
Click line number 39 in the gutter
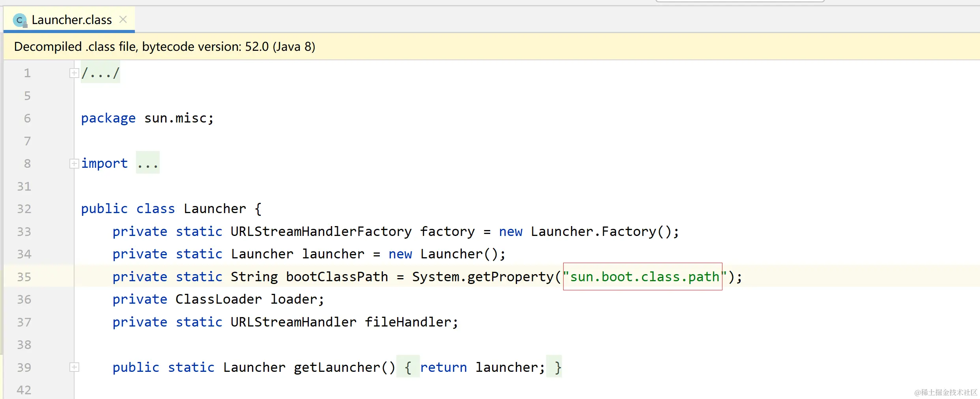[24, 367]
